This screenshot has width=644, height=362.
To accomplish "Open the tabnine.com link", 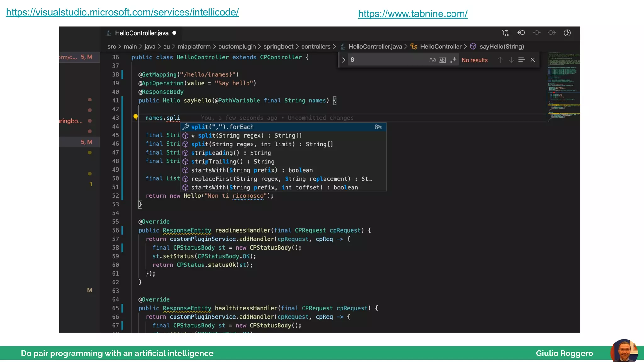I will tap(413, 14).
